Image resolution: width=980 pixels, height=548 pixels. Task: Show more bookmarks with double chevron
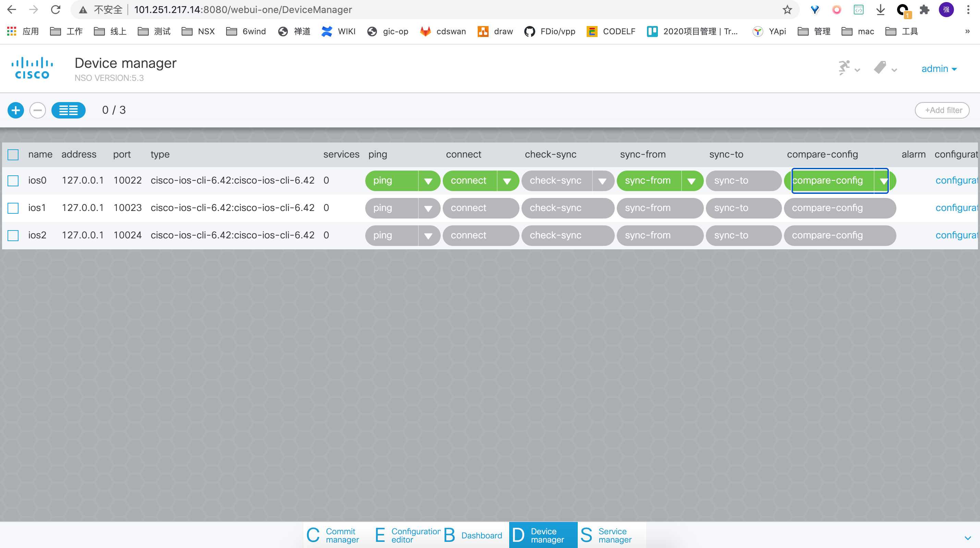tap(967, 31)
